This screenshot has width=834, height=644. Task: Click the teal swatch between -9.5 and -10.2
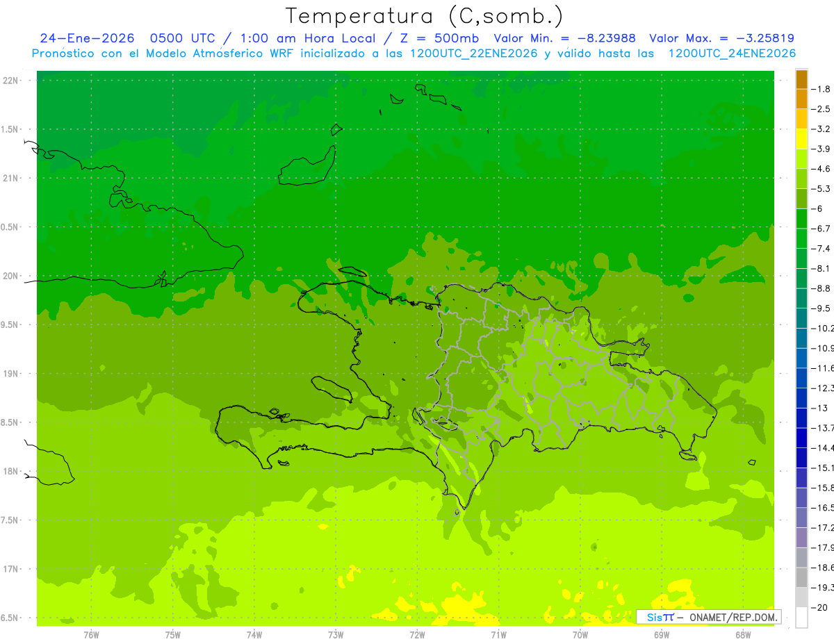tap(801, 317)
